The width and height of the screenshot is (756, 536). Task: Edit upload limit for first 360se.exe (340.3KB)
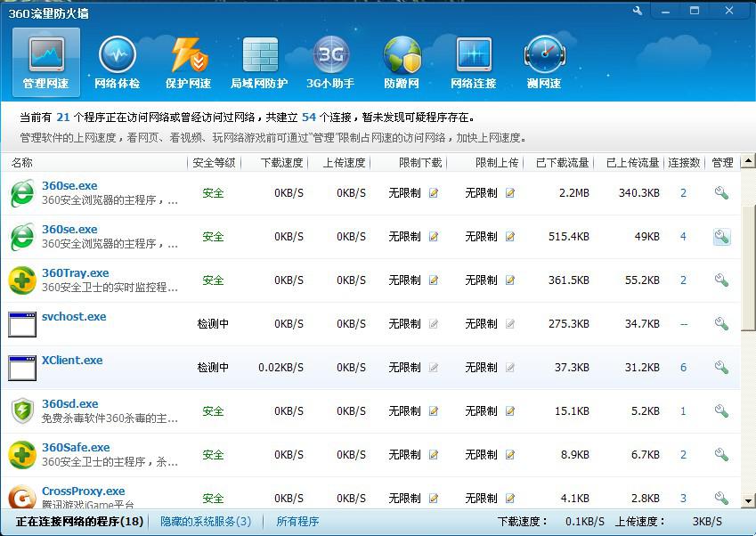click(510, 193)
